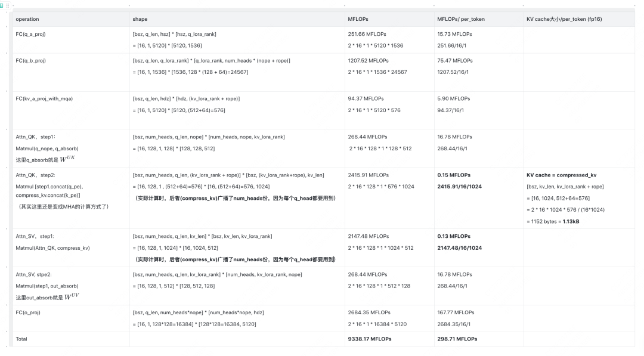The height and width of the screenshot is (356, 644).
Task: Click the Attn_SV step1 operation cell
Action: point(71,248)
